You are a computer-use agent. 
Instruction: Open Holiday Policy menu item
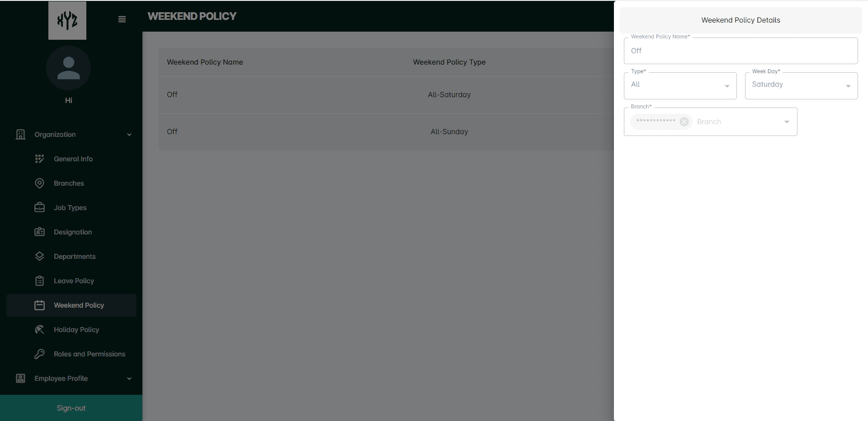click(x=76, y=330)
